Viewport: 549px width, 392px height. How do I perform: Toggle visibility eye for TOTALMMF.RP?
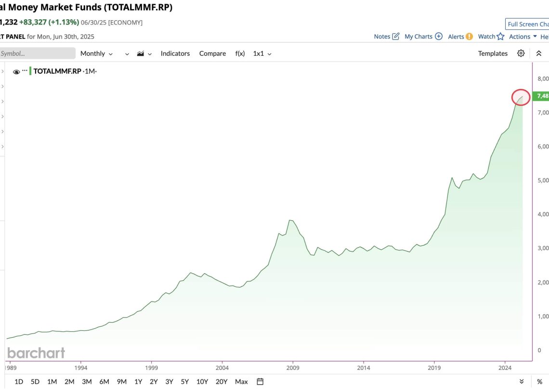pos(16,72)
